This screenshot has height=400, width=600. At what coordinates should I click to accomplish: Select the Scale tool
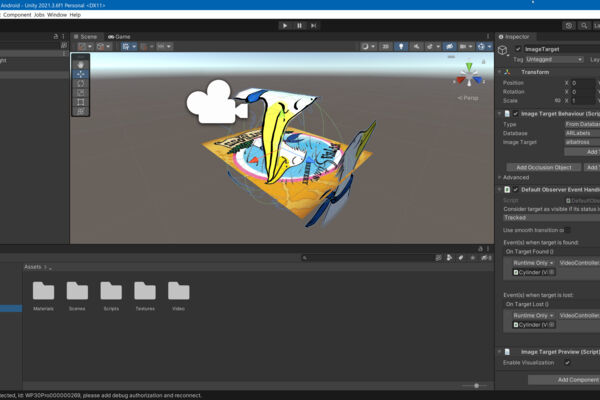point(80,93)
